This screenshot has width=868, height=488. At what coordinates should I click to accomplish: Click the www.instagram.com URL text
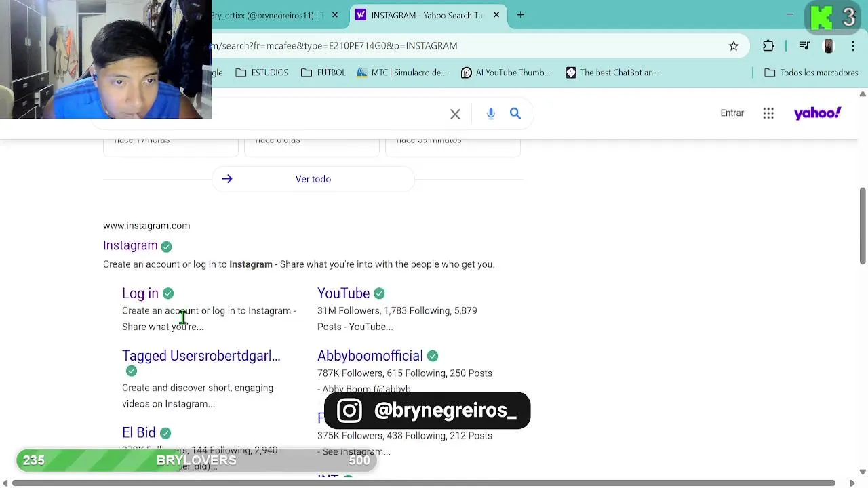pyautogui.click(x=146, y=226)
